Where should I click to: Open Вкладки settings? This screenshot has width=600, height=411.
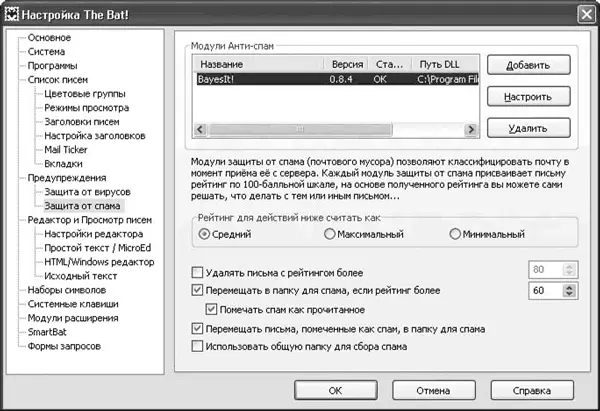(x=63, y=164)
